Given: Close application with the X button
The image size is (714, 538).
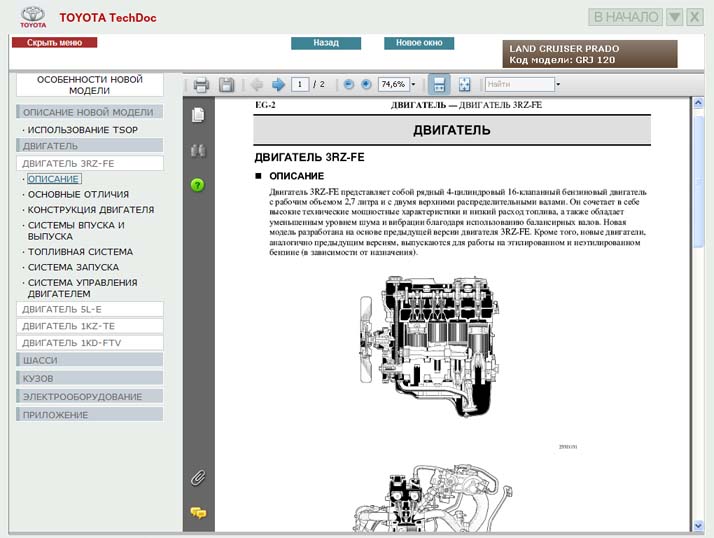Looking at the screenshot, I should pos(695,17).
